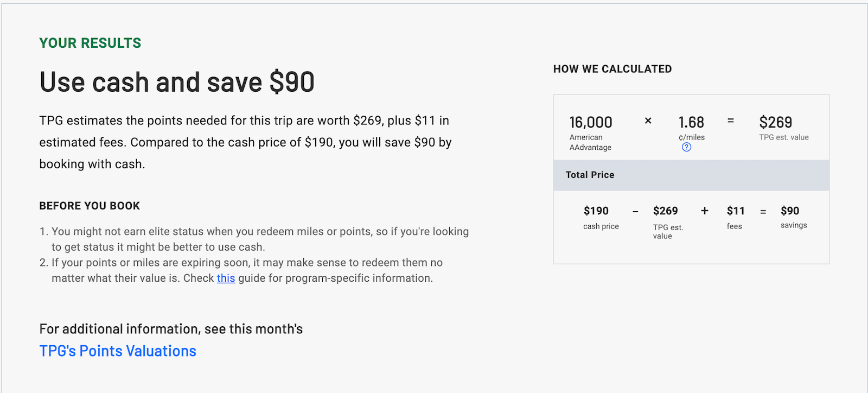Click the question mark help icon under ¢/miles
Screen dimensions: 868x393
pyautogui.click(x=686, y=147)
